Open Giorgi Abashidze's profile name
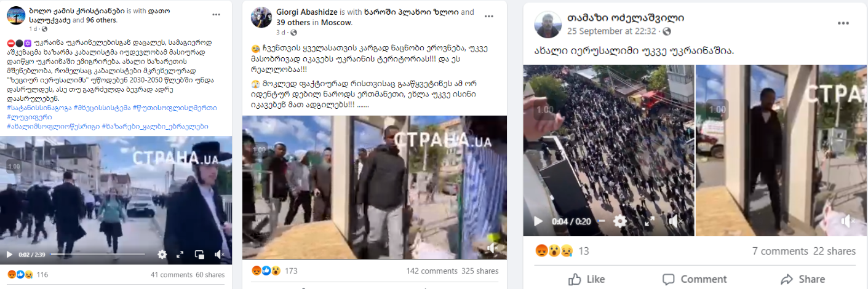This screenshot has width=868, height=289. (x=298, y=12)
